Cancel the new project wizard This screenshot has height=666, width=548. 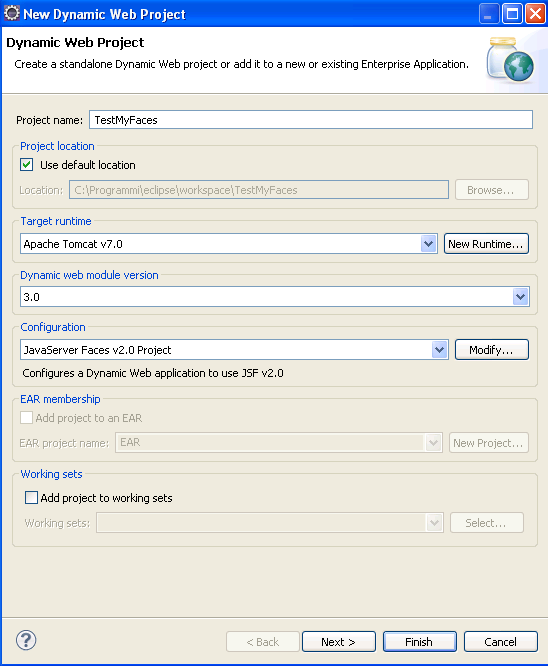(x=501, y=641)
